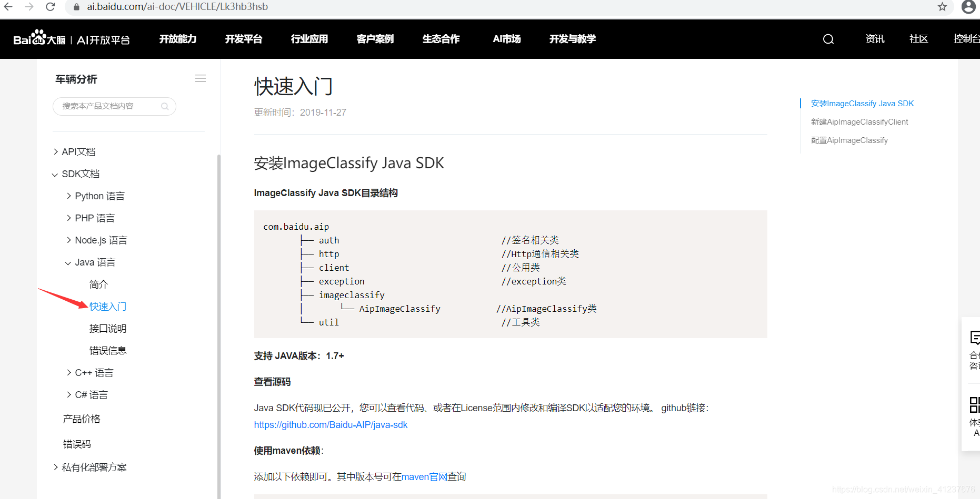Image resolution: width=980 pixels, height=499 pixels.
Task: Open 产品价格 page
Action: [82, 419]
